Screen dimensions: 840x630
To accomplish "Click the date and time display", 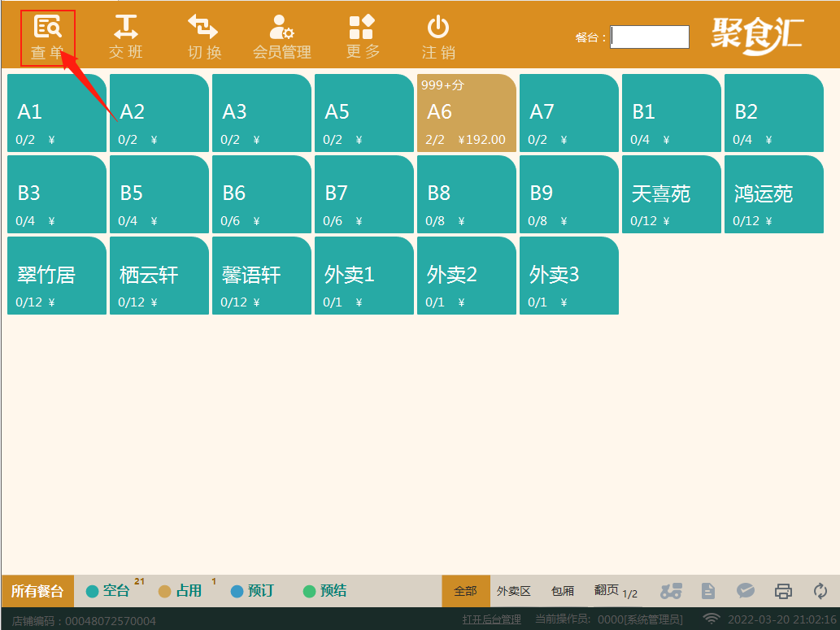I will pyautogui.click(x=782, y=619).
